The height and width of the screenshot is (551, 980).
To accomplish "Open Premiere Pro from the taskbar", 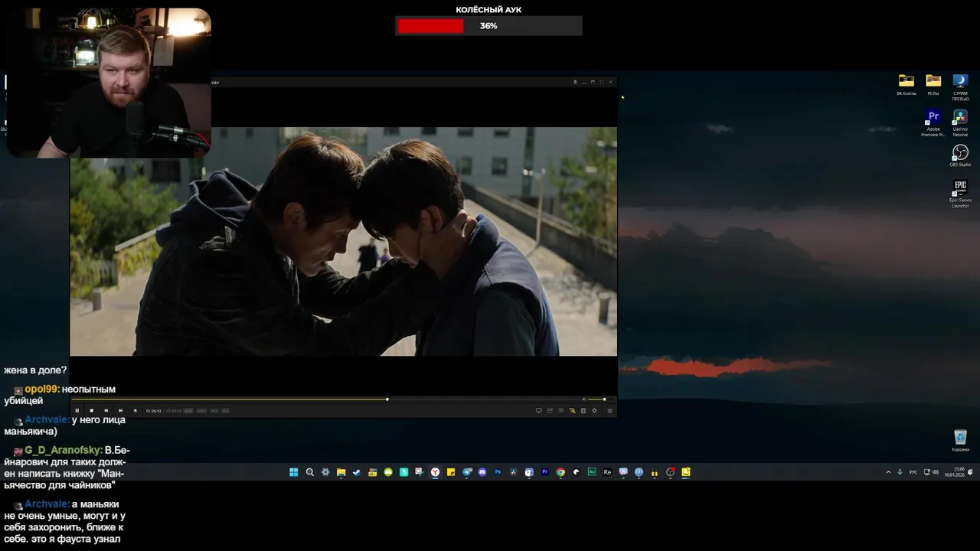I will click(x=545, y=472).
